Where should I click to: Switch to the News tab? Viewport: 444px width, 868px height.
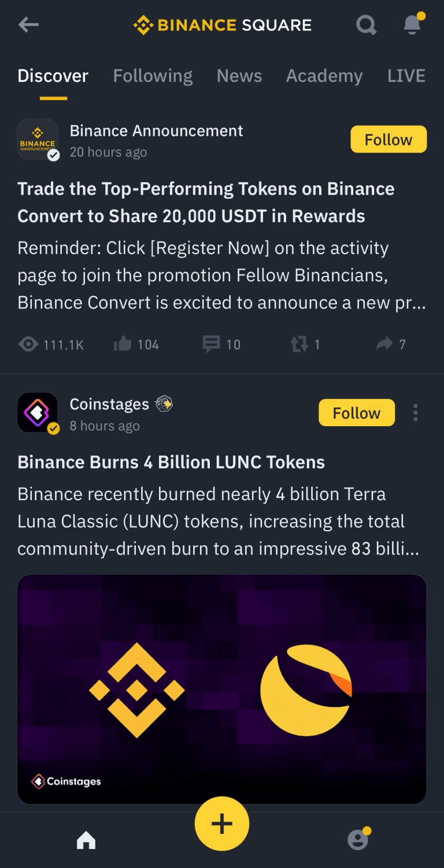[x=239, y=76]
